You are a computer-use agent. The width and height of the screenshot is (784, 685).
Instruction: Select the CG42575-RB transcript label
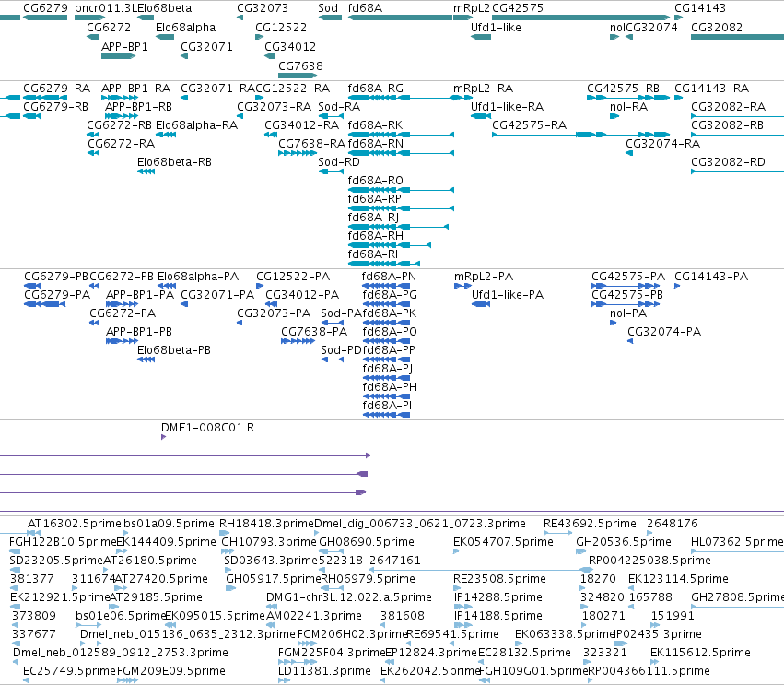[623, 89]
